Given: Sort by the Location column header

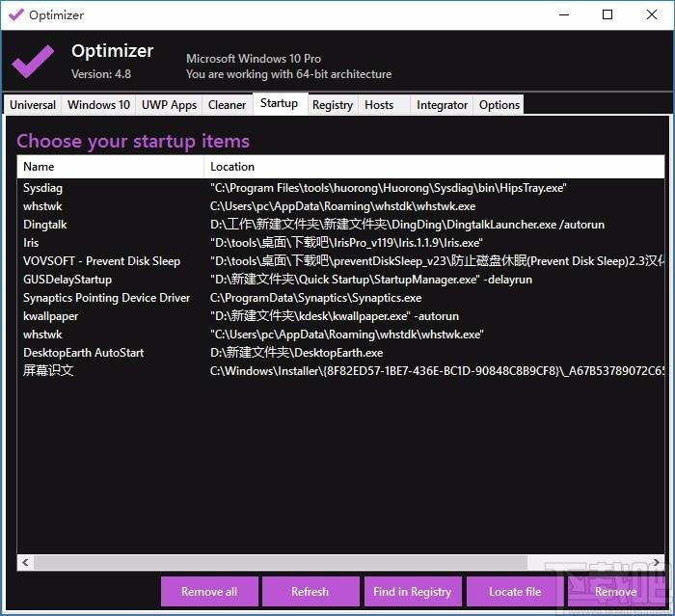Looking at the screenshot, I should [x=434, y=167].
